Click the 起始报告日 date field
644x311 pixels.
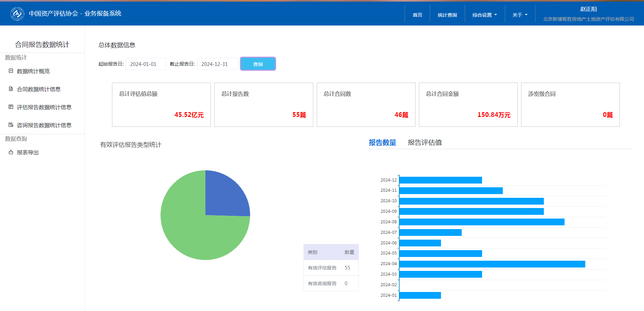pos(146,64)
